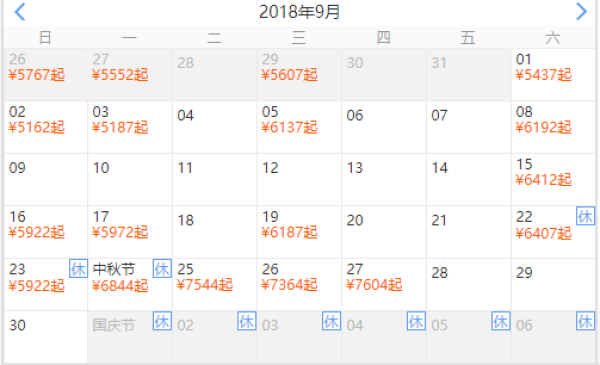600x365 pixels.
Task: Go to next month with right arrow
Action: (581, 11)
